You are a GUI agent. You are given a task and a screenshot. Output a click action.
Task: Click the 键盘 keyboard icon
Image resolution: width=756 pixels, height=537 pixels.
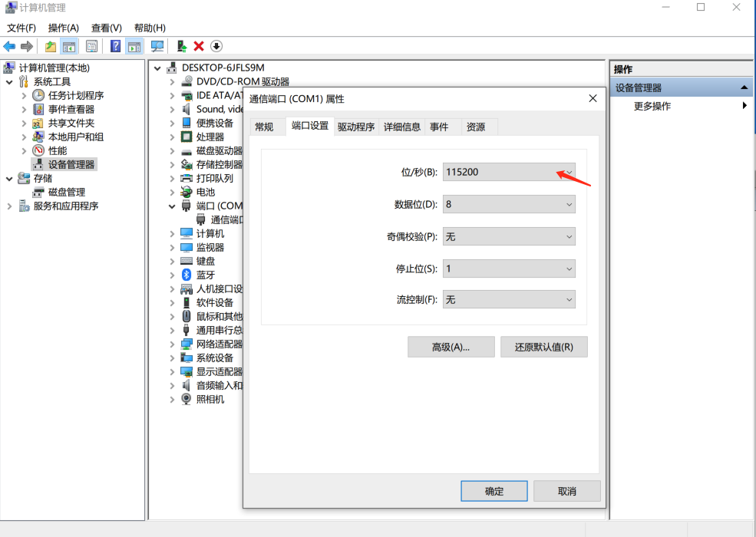(x=187, y=261)
